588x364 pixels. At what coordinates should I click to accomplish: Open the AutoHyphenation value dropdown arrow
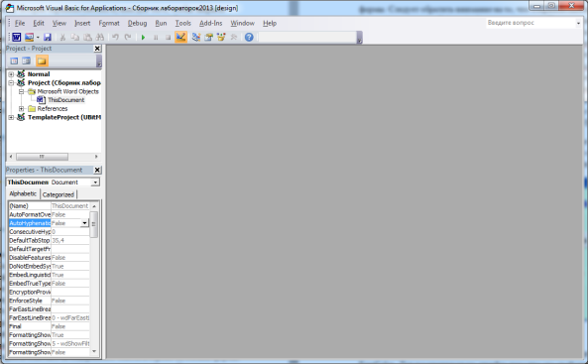point(84,223)
